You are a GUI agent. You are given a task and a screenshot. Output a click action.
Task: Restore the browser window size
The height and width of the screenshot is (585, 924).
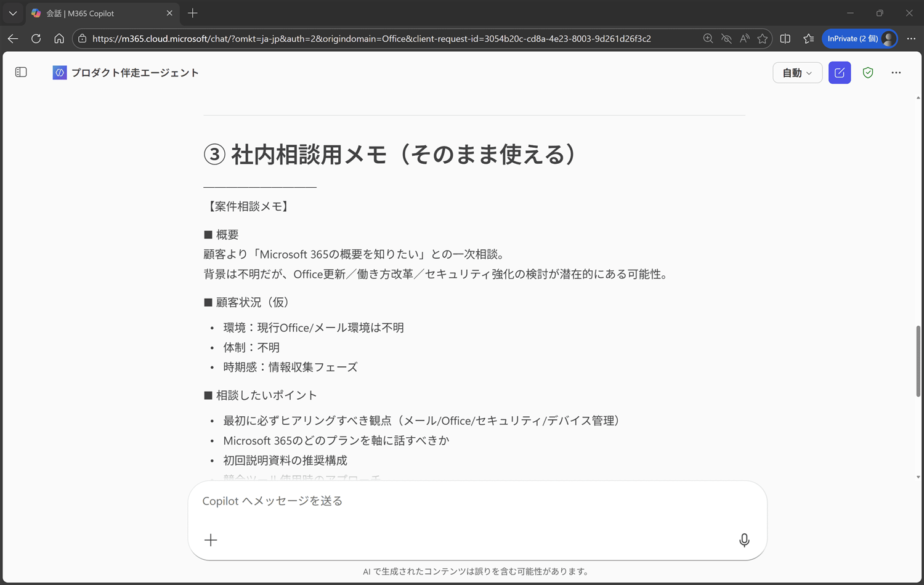pos(880,13)
